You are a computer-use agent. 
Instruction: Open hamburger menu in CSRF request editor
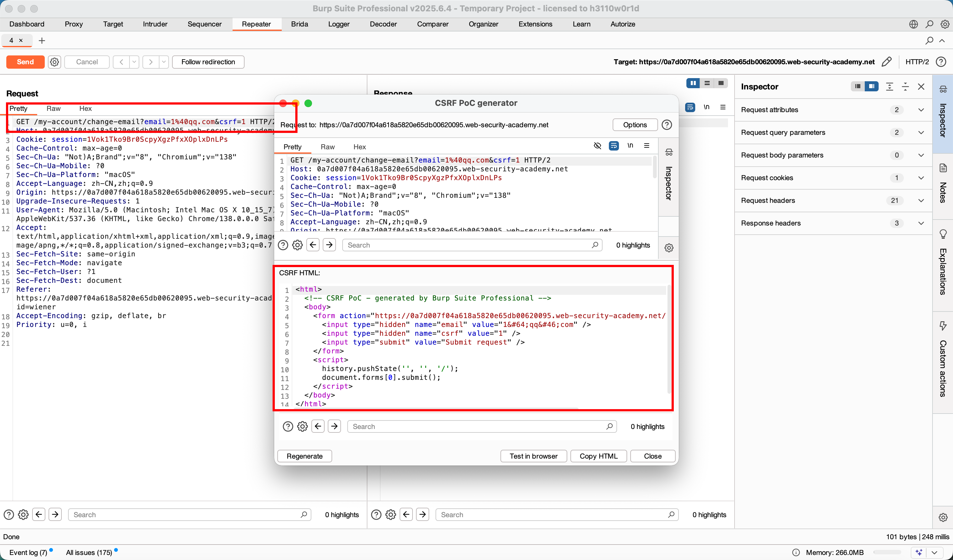[647, 146]
